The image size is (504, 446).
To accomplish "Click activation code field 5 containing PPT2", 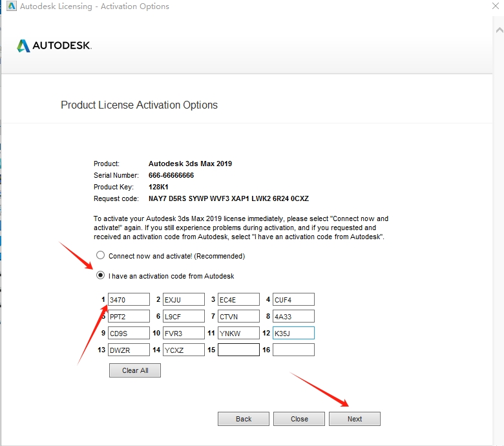I will click(x=129, y=316).
